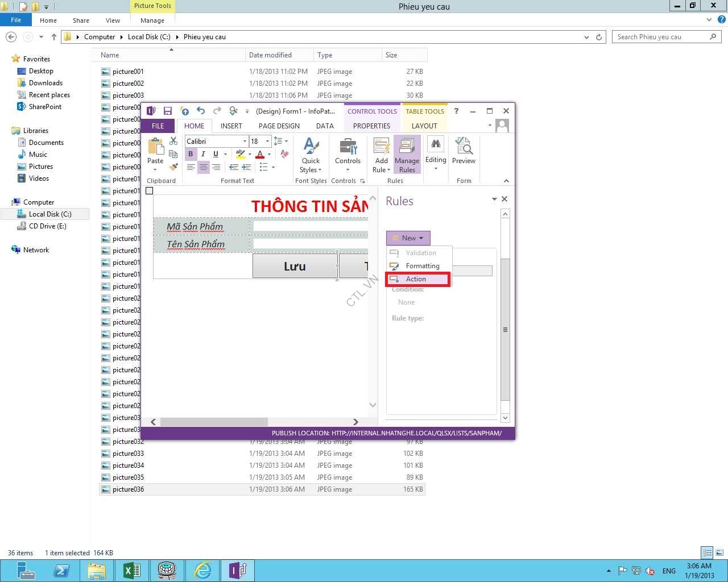Click the Cut scissors icon
The height and width of the screenshot is (582, 728).
(x=173, y=141)
